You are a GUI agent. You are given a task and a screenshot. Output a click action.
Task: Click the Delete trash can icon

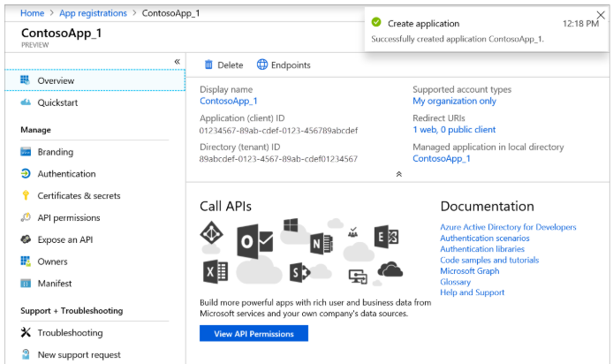[x=208, y=64]
